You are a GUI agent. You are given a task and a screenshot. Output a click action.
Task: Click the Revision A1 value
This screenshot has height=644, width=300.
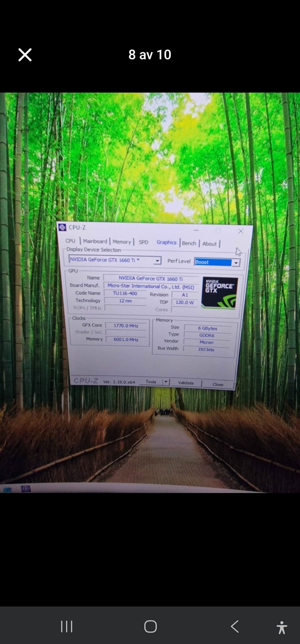tap(185, 295)
